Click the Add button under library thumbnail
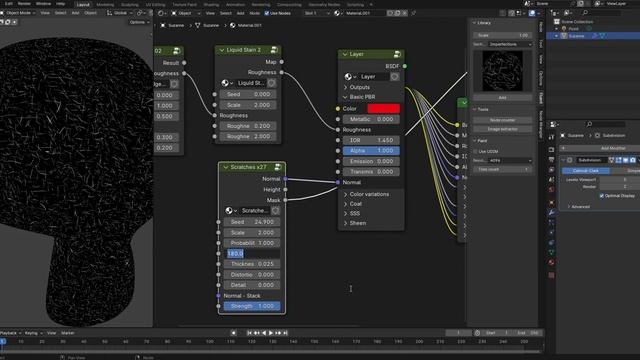This screenshot has height=360, width=640. 502,98
